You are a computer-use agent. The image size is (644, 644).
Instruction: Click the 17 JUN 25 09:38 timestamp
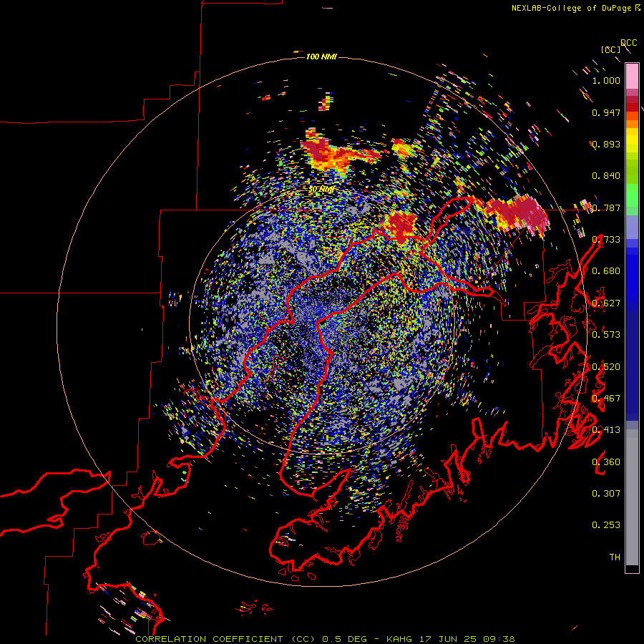[x=467, y=639]
